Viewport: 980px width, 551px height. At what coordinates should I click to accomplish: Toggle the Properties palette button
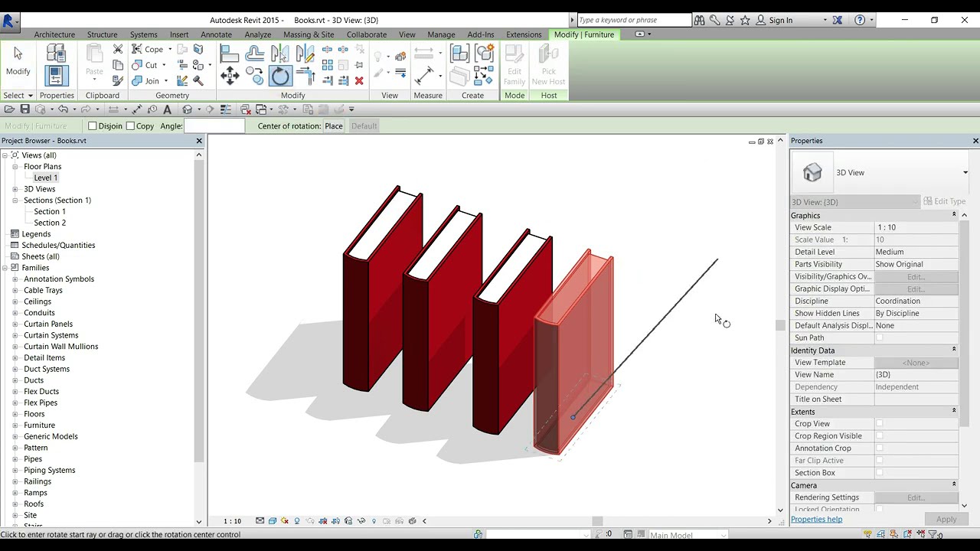(x=56, y=76)
